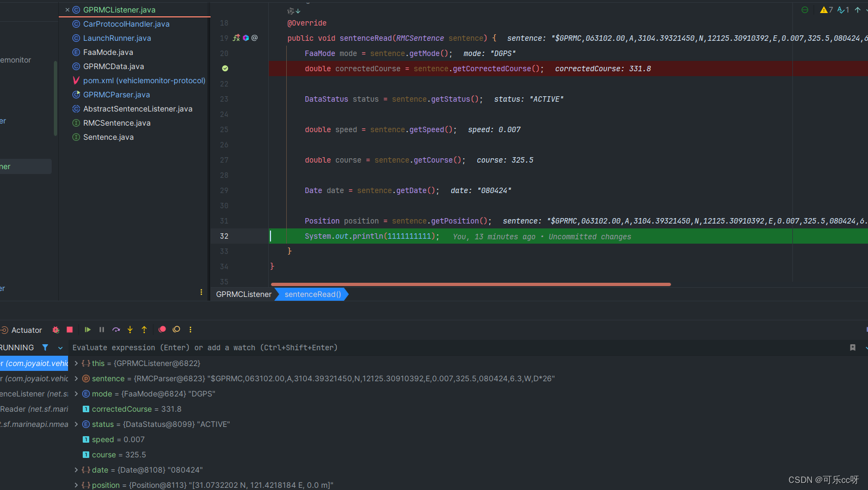Open CarProtocolHandler.java tab

[x=126, y=24]
